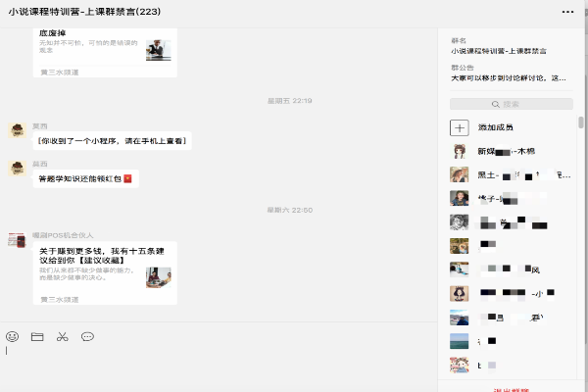Click the exit group chat button
Image resolution: width=588 pixels, height=392 pixels.
pyautogui.click(x=513, y=387)
